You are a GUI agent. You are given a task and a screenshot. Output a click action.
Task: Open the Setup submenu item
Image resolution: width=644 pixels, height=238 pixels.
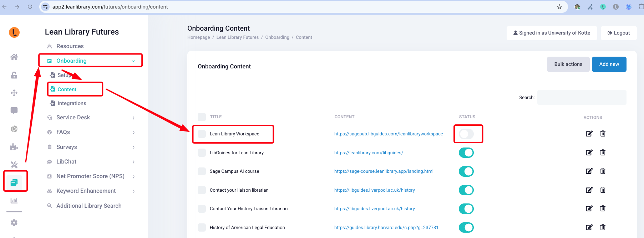tap(65, 75)
